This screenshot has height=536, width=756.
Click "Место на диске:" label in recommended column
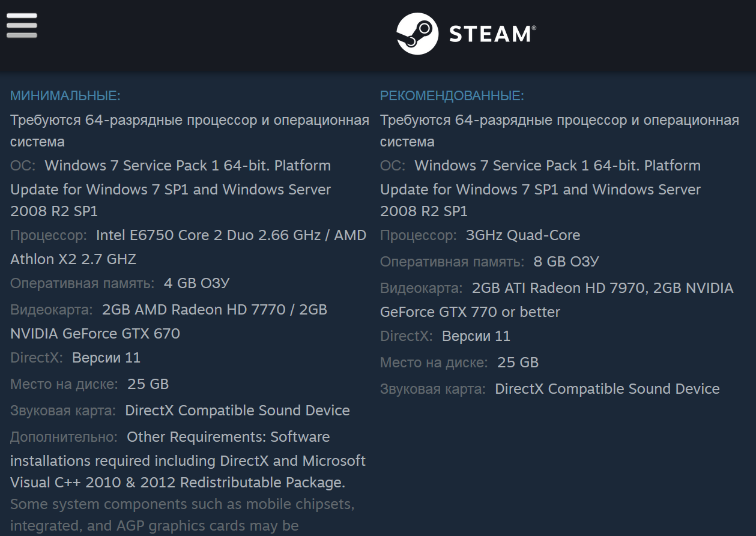(434, 363)
